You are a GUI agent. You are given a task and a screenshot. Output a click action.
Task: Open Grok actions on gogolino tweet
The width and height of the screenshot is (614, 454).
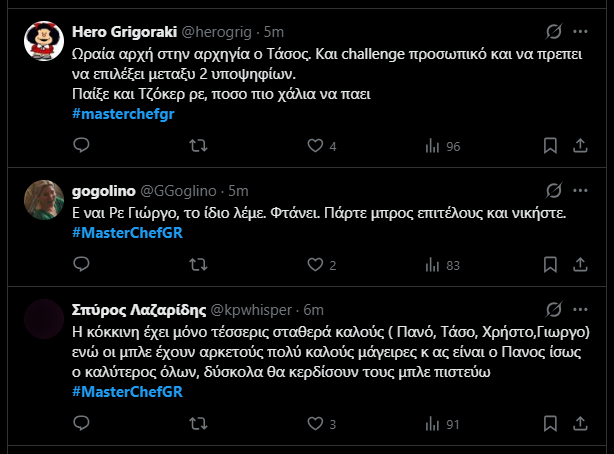553,190
